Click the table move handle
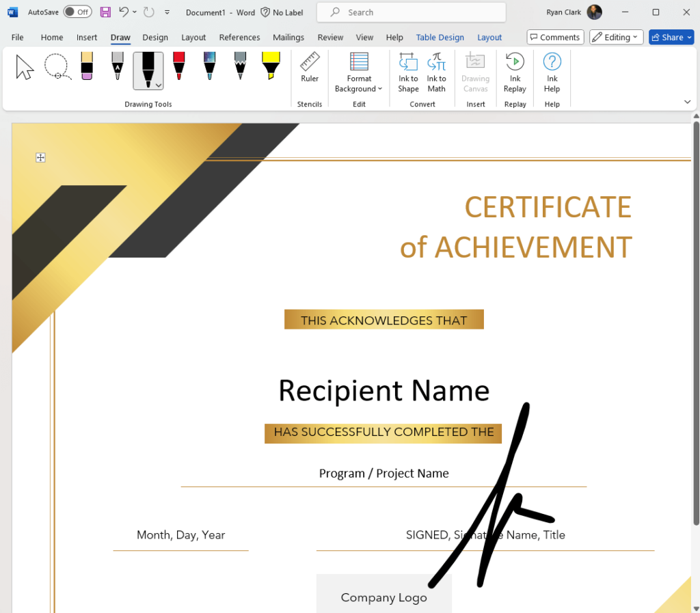 point(40,157)
